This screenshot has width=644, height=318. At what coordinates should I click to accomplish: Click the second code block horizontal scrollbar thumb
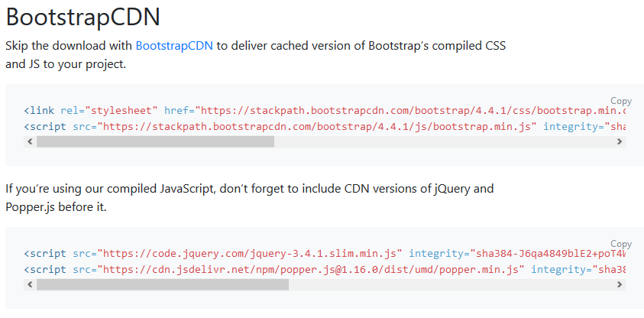(x=163, y=284)
